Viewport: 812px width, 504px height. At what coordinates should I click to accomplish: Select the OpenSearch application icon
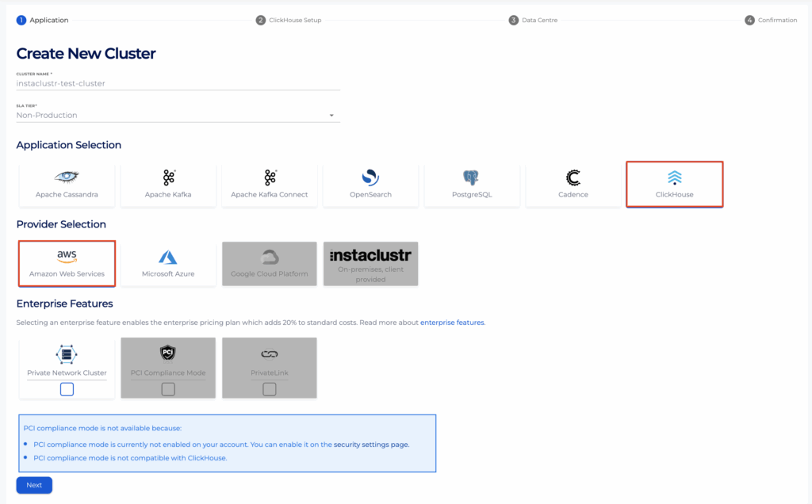pos(370,178)
